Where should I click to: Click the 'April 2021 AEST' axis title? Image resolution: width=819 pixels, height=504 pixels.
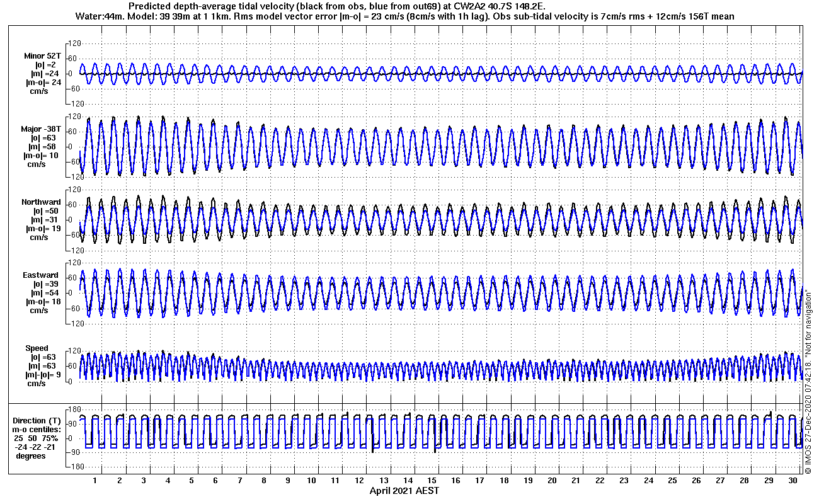coord(404,491)
